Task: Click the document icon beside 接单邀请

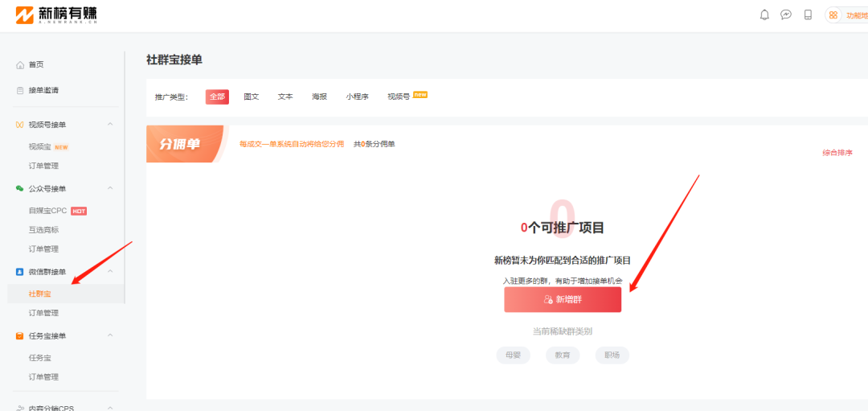Action: click(20, 90)
